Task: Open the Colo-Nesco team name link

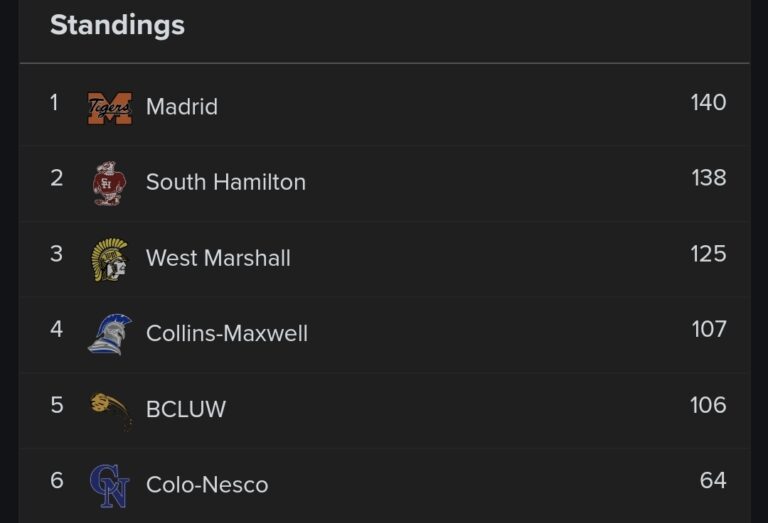Action: point(207,485)
